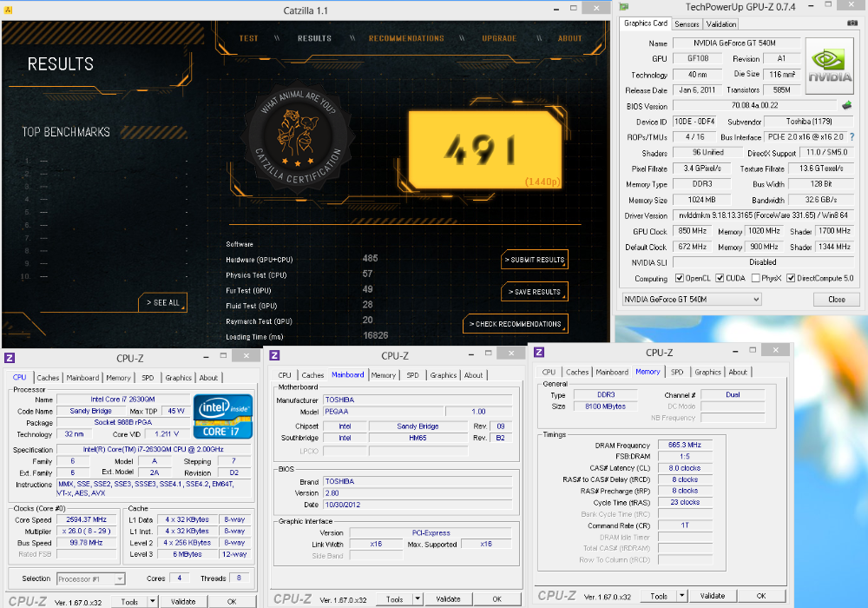Image resolution: width=868 pixels, height=608 pixels.
Task: Click the Driver Version field in GPU-Z
Action: tap(763, 215)
